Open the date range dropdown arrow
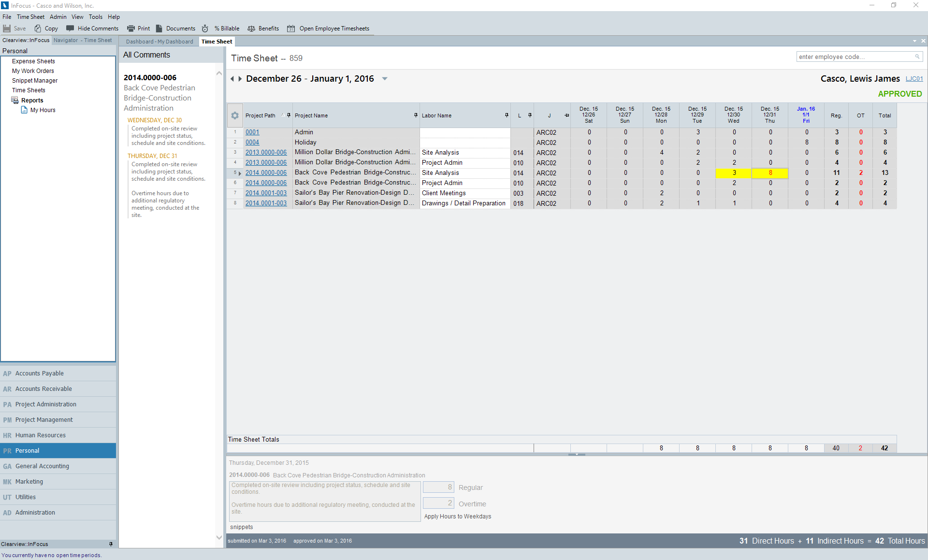 (x=385, y=79)
